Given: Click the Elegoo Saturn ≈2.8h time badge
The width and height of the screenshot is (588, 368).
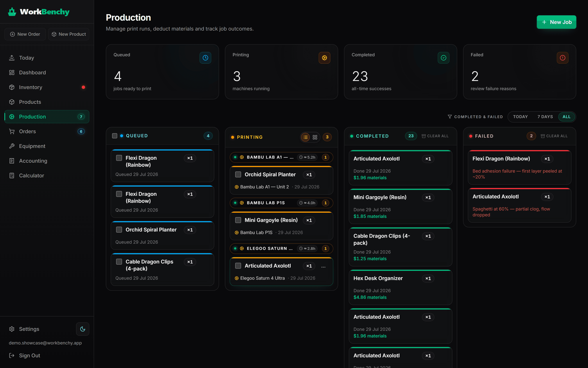Looking at the screenshot, I should (307, 249).
